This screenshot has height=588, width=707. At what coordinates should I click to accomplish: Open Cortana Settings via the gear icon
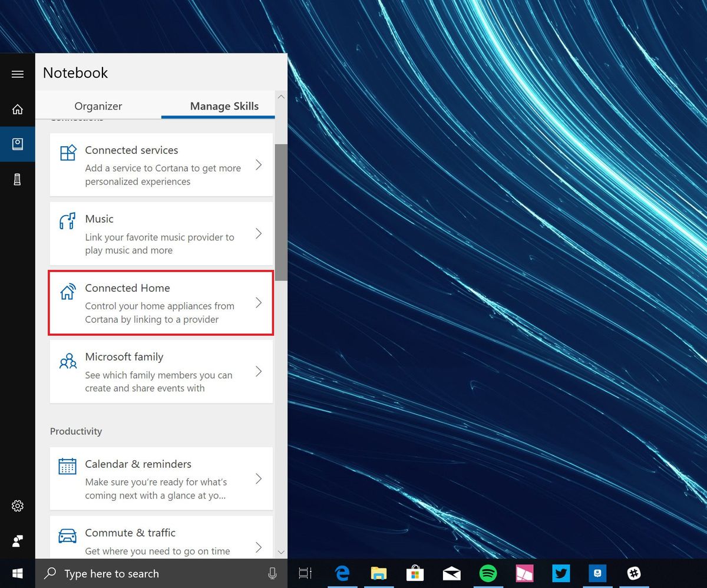tap(17, 506)
